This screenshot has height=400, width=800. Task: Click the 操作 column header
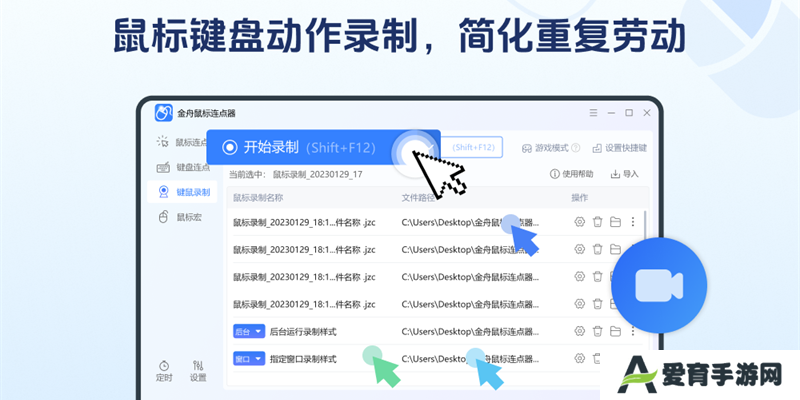[580, 198]
